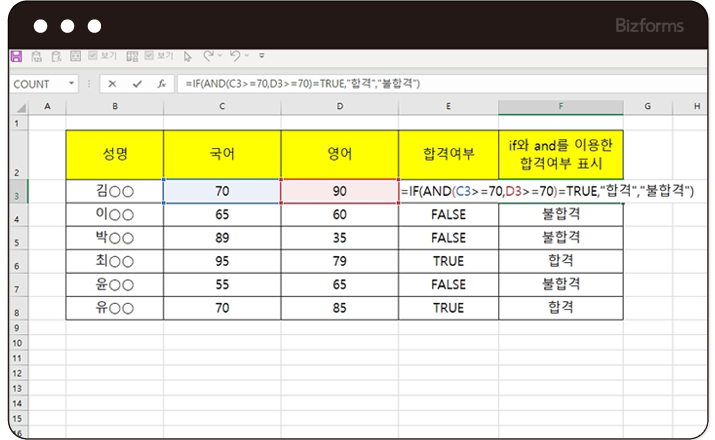The height and width of the screenshot is (440, 715).
Task: Select the 합격여부 header cell
Action: point(448,154)
